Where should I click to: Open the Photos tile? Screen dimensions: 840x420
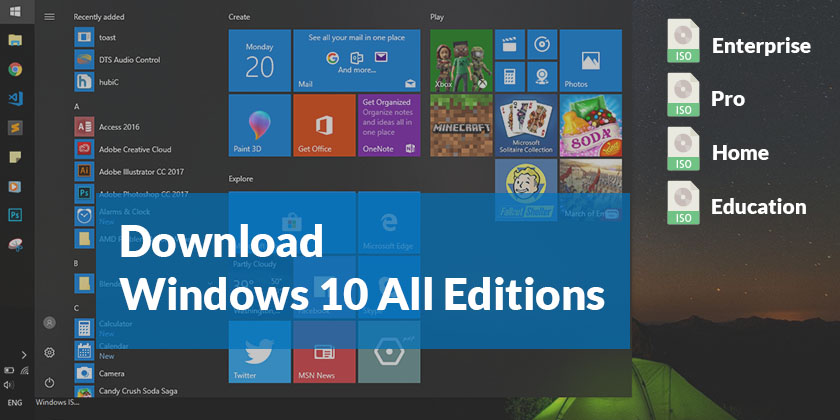[590, 61]
